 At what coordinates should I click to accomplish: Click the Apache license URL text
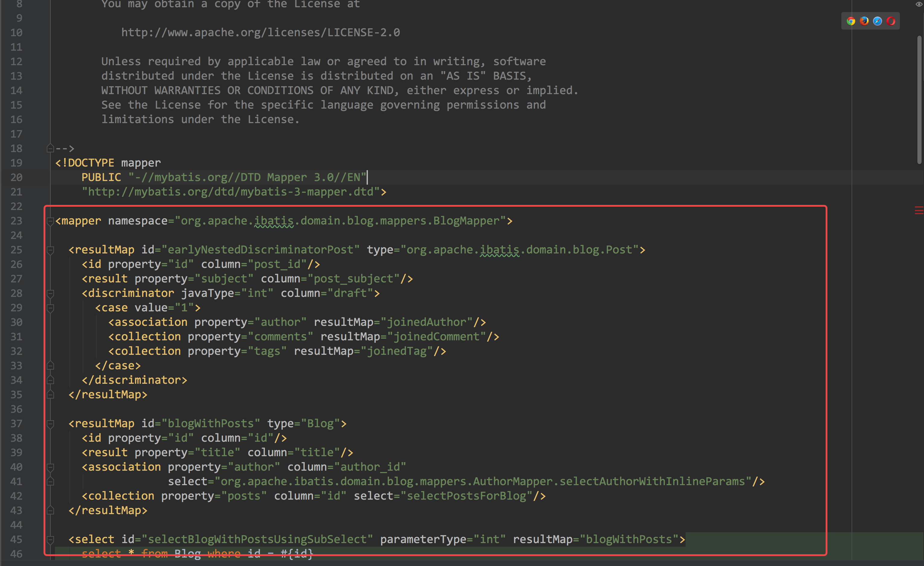(x=261, y=33)
